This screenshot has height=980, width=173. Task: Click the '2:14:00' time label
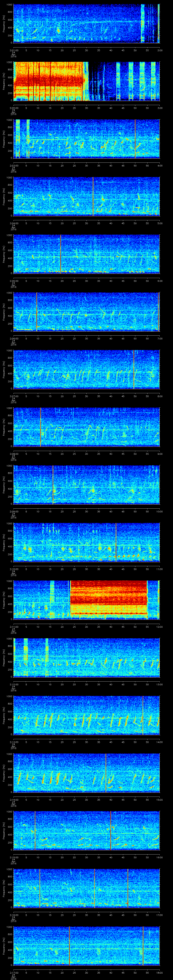pyautogui.click(x=14, y=800)
